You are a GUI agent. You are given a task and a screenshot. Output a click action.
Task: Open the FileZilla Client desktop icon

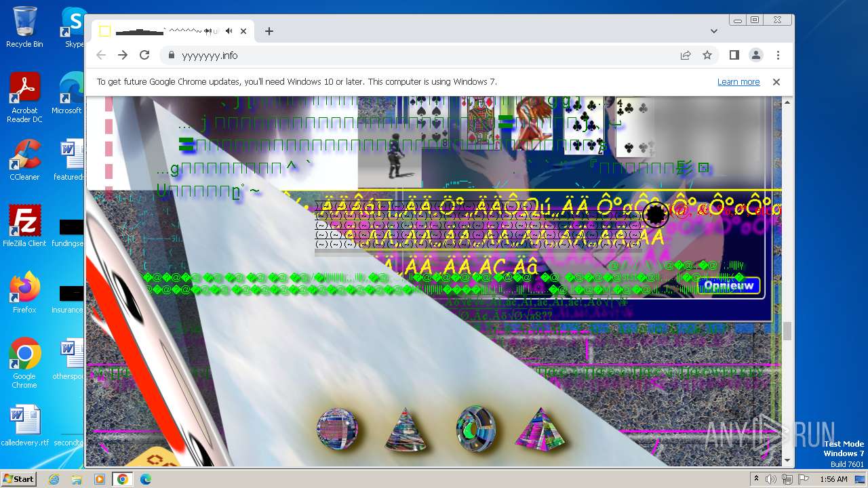point(24,226)
